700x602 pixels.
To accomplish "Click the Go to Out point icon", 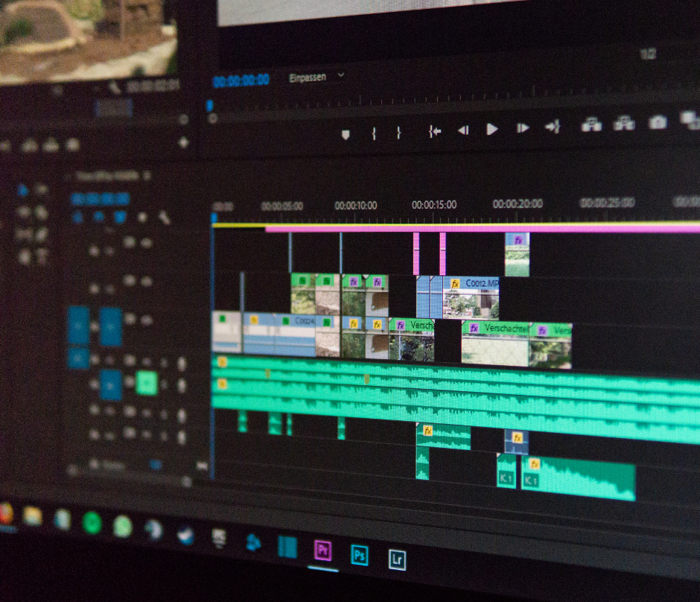I will (x=552, y=127).
